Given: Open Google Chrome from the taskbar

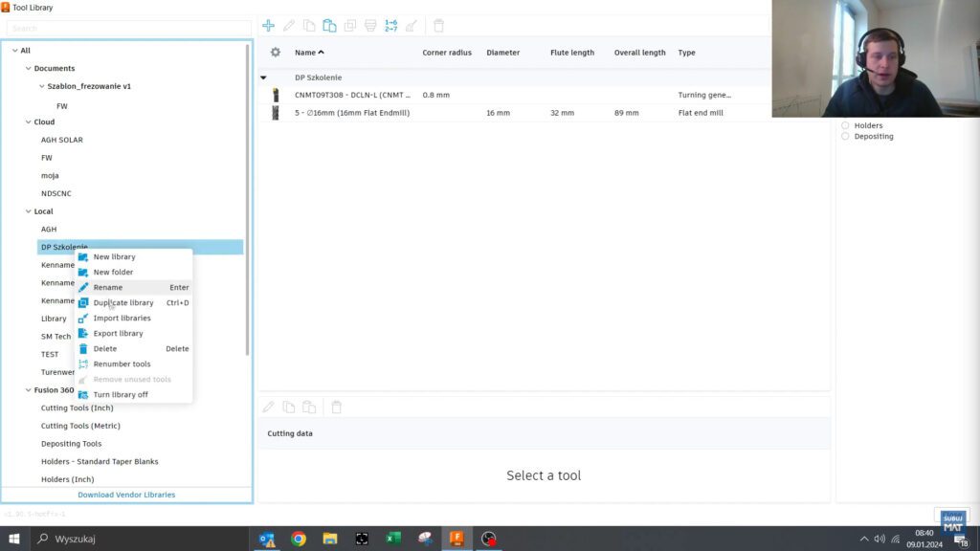Looking at the screenshot, I should [299, 539].
